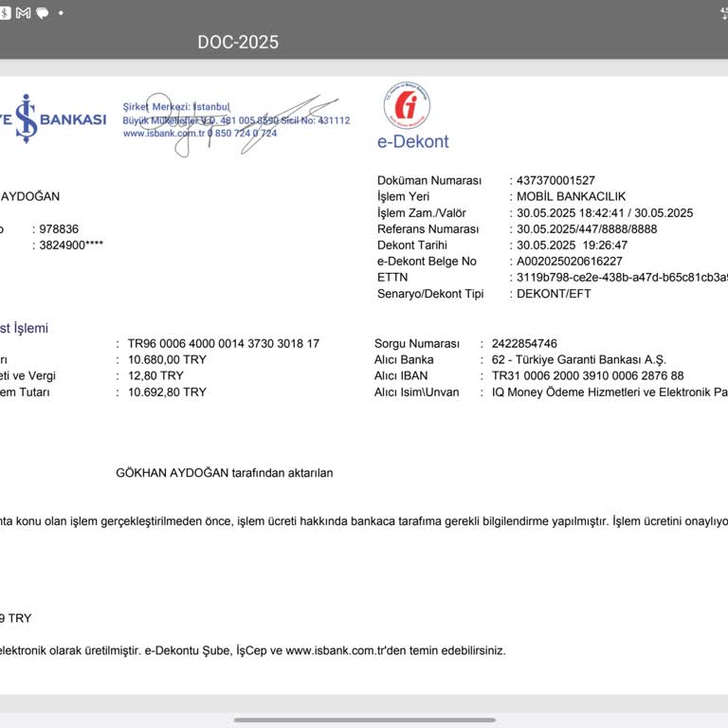728x728 pixels.
Task: Select the AYDOĞAN name text
Action: (x=30, y=196)
